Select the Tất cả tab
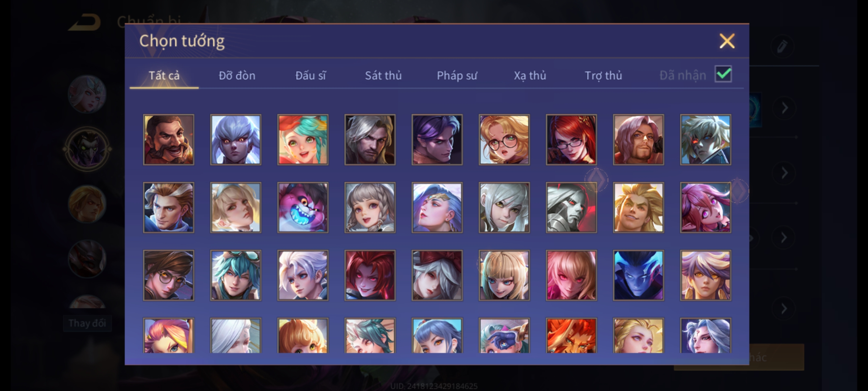Viewport: 868px width, 391px height. [x=164, y=75]
